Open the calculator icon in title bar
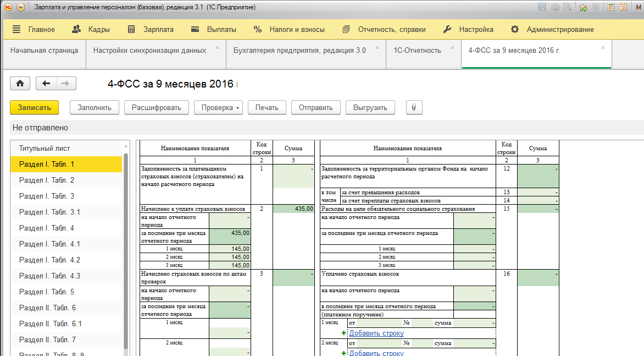Screen dimensions: 644x356 tap(611, 7)
